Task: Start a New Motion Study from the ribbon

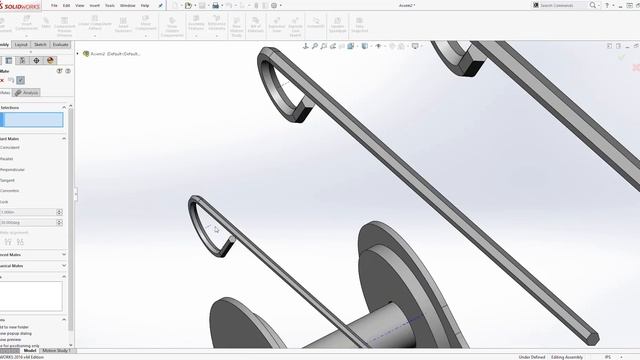Action: [237, 27]
